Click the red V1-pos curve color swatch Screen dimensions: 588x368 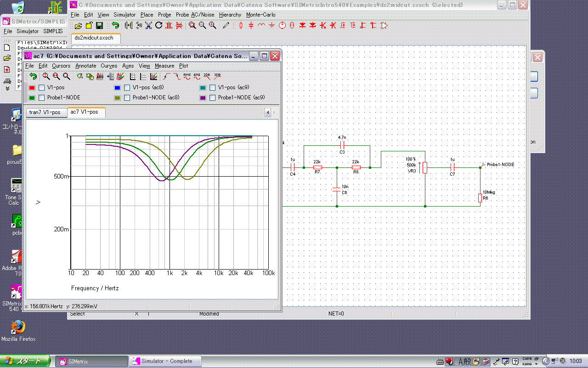(32, 87)
